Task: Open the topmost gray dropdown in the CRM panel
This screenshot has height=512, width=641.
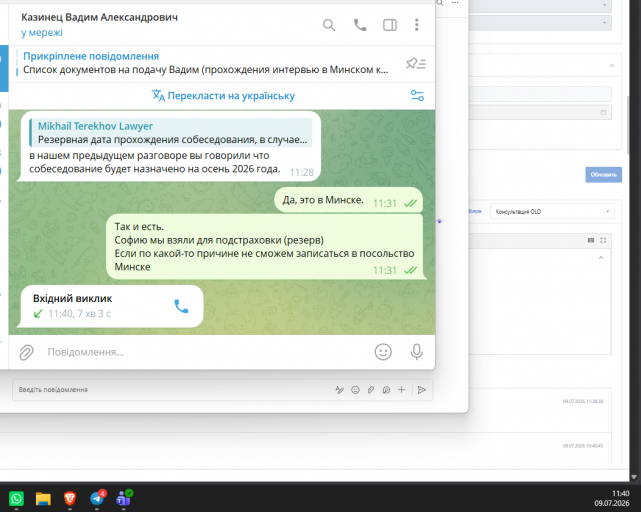Action: tap(540, 5)
